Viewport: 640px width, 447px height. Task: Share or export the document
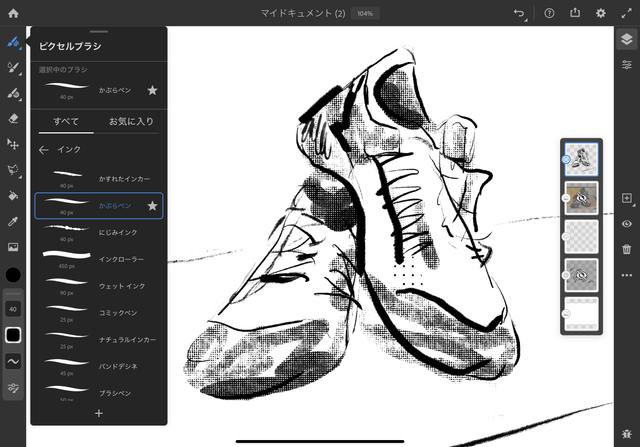(x=575, y=13)
